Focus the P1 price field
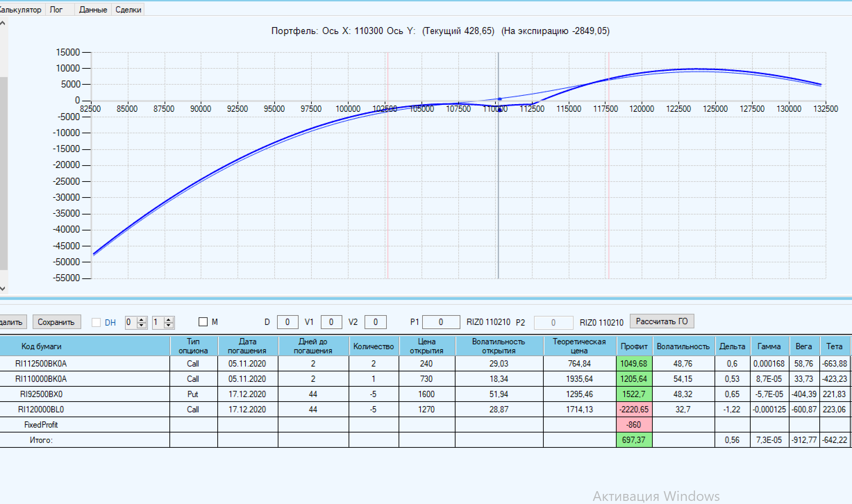This screenshot has width=852, height=504. [441, 322]
